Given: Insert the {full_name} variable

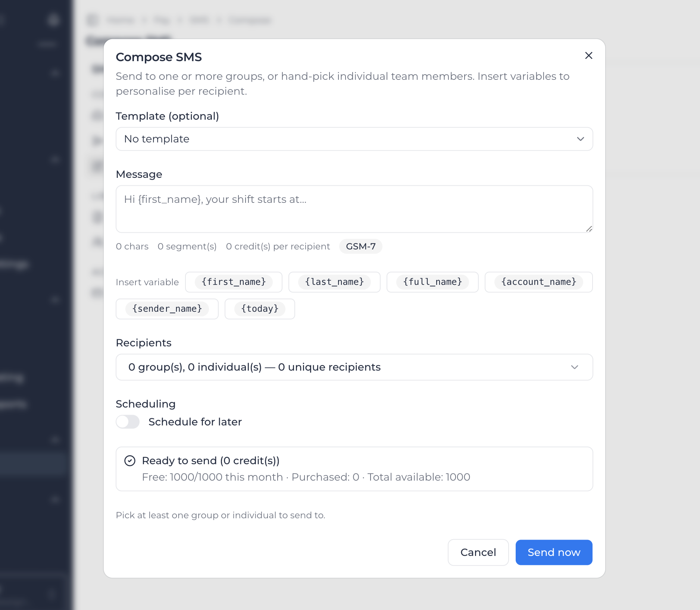Looking at the screenshot, I should click(x=432, y=282).
